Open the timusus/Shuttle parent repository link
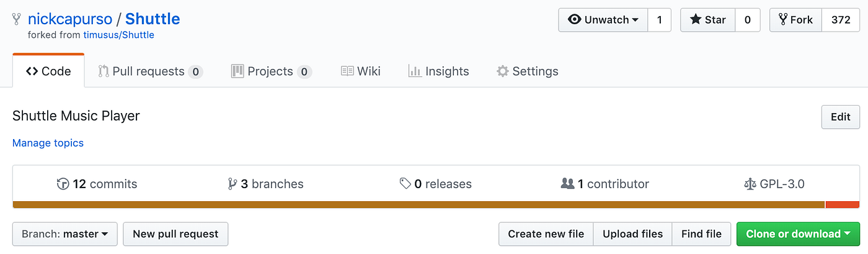This screenshot has width=868, height=254. 118,35
